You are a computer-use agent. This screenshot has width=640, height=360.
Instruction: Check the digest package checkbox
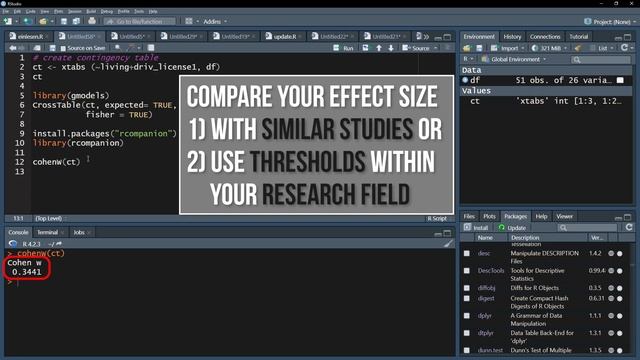point(467,298)
